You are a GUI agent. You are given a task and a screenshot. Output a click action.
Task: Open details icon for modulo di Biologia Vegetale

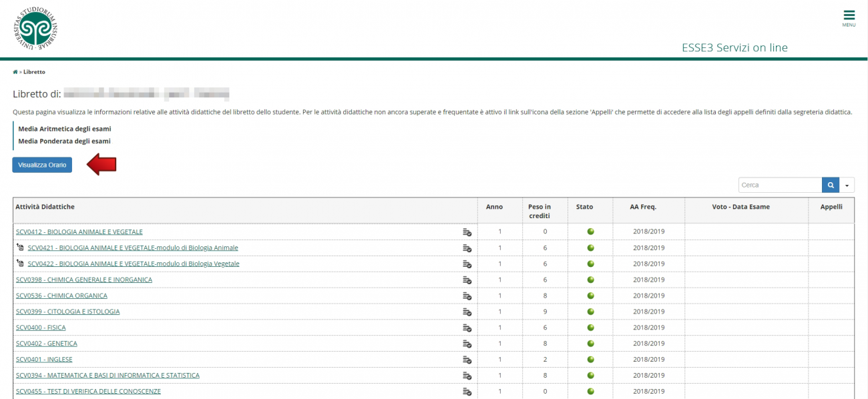467,264
